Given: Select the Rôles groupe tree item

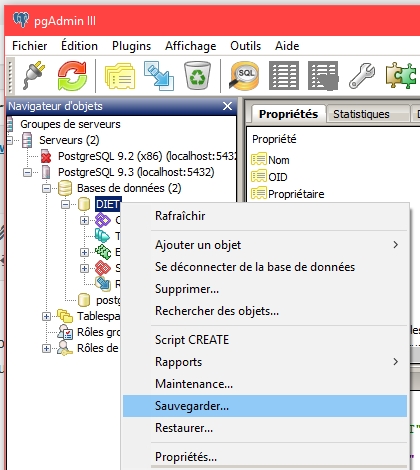Looking at the screenshot, I should point(98,332).
